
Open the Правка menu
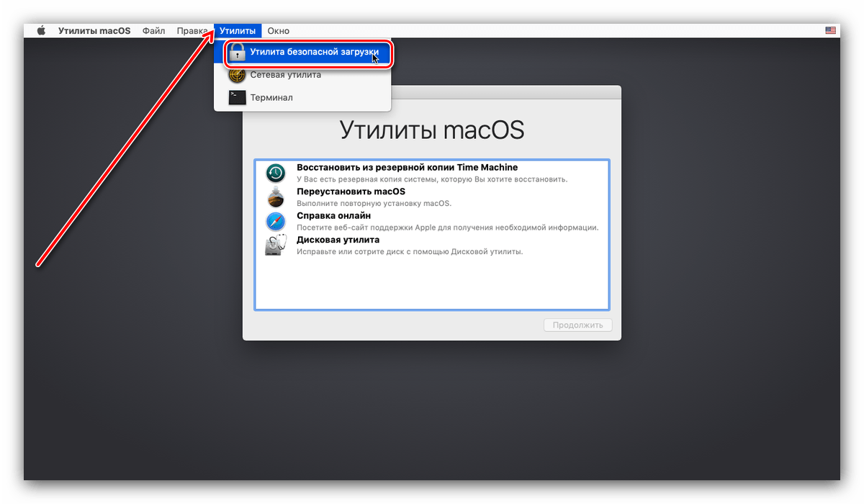[x=192, y=31]
